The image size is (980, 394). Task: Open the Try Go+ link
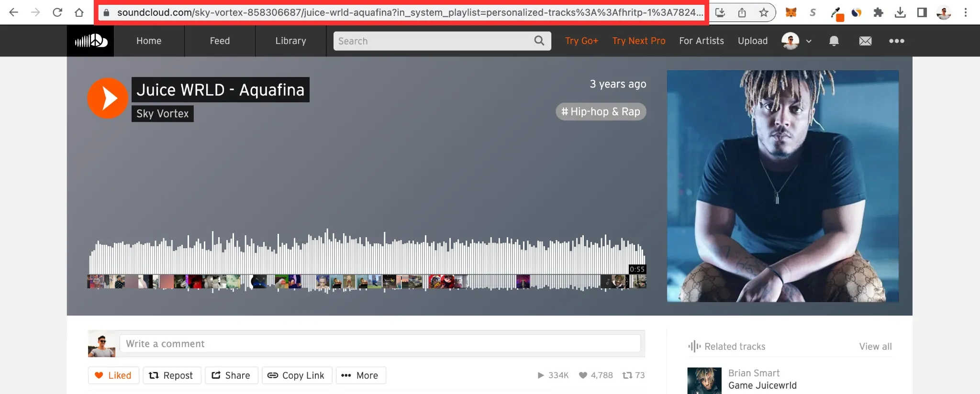581,41
